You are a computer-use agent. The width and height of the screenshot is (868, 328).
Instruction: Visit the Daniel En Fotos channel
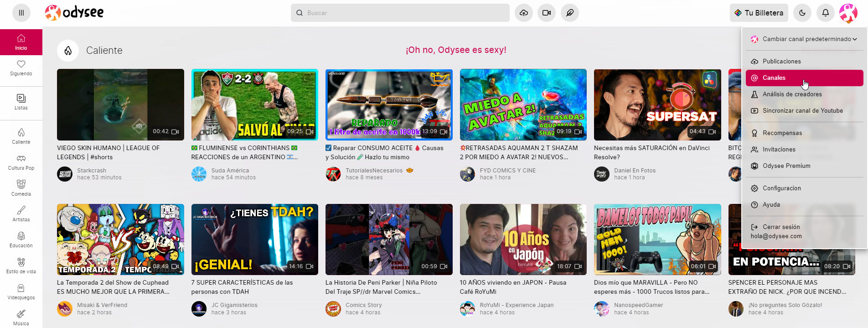coord(635,171)
